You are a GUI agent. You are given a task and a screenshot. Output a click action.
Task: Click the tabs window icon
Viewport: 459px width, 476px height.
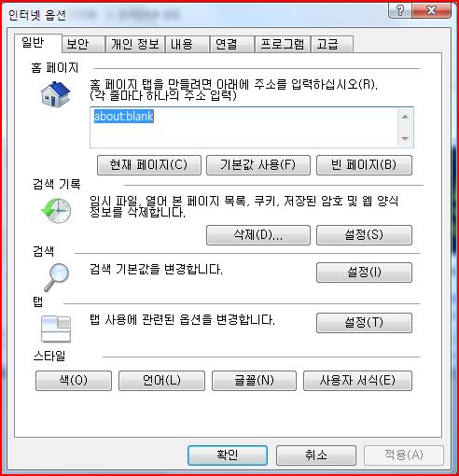coord(56,329)
